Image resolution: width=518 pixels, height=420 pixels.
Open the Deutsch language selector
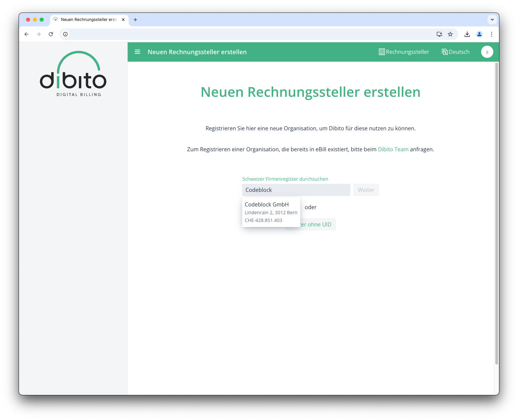[456, 52]
